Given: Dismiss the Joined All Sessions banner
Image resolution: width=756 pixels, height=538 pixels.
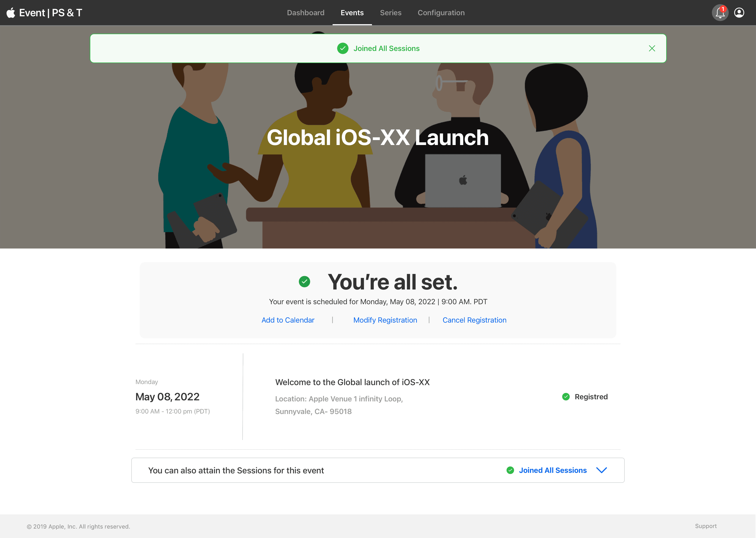Looking at the screenshot, I should click(652, 48).
